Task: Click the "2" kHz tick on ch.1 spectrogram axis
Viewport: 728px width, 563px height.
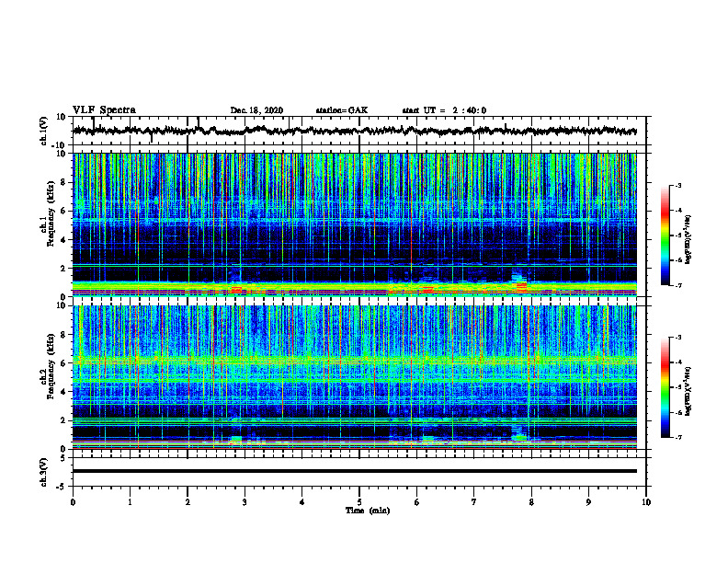Action: [x=63, y=269]
